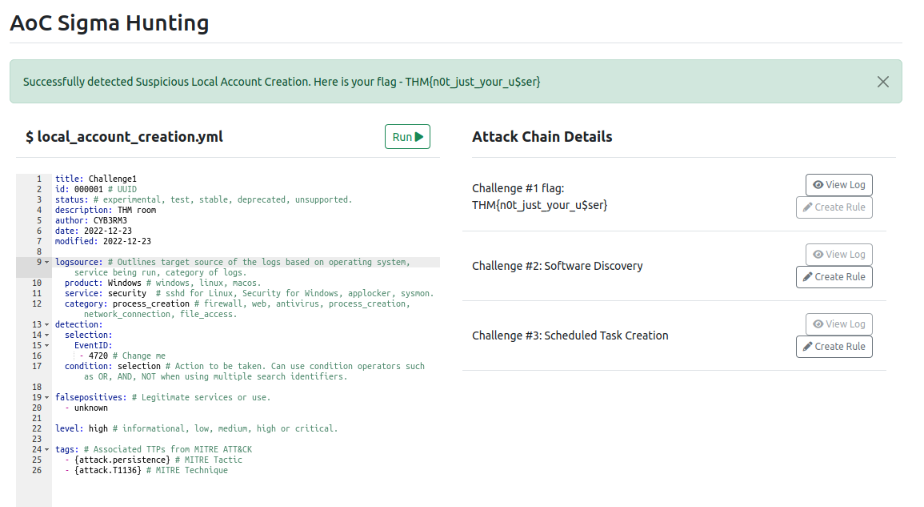This screenshot has width=924, height=507.
Task: View Log for Software Discovery challenge
Action: tap(839, 254)
